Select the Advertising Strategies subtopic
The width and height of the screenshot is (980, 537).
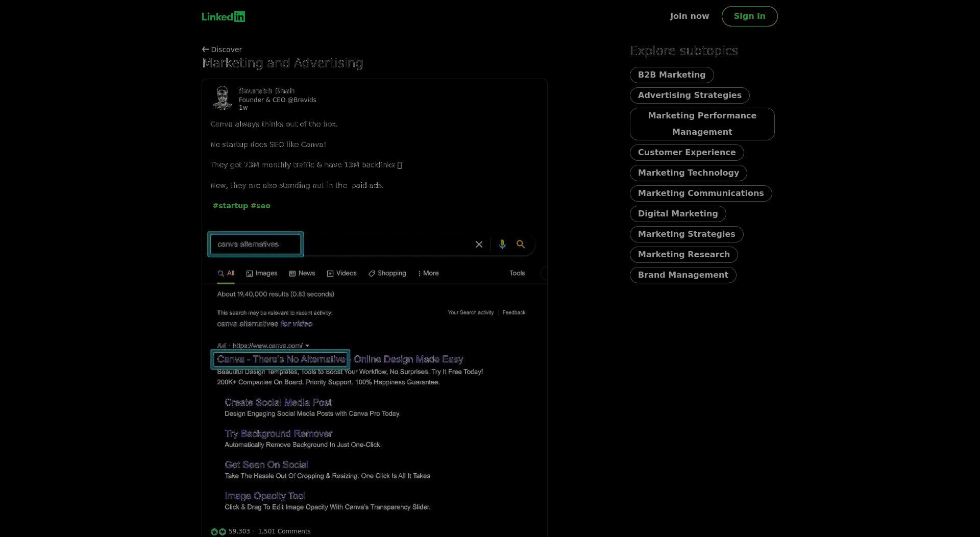click(689, 95)
